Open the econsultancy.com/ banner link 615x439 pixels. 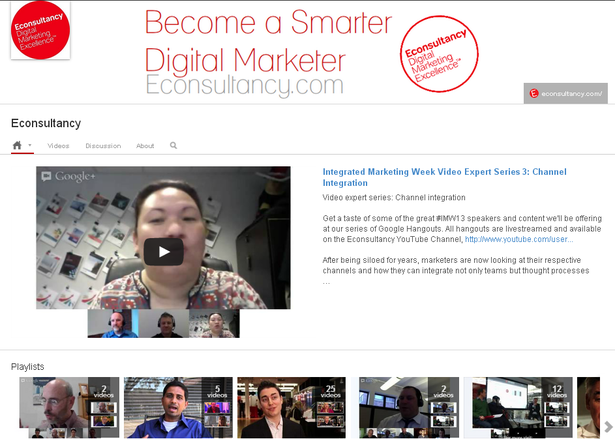click(566, 93)
